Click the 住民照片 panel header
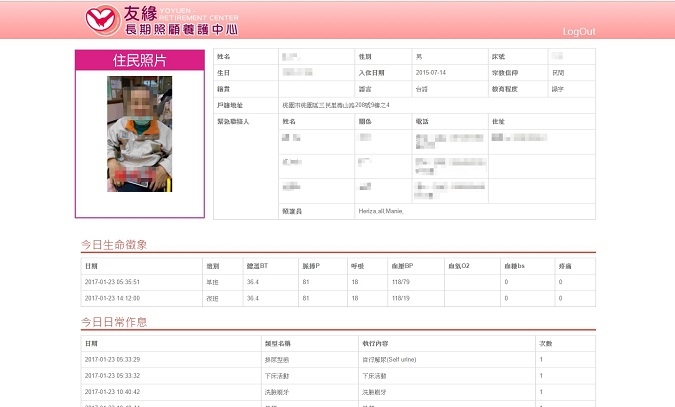 139,61
